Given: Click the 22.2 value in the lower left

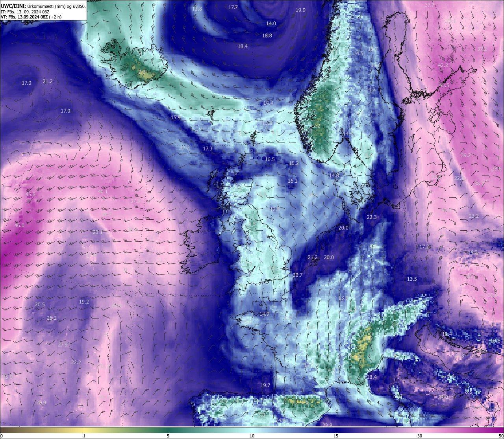Looking at the screenshot, I should (x=76, y=363).
